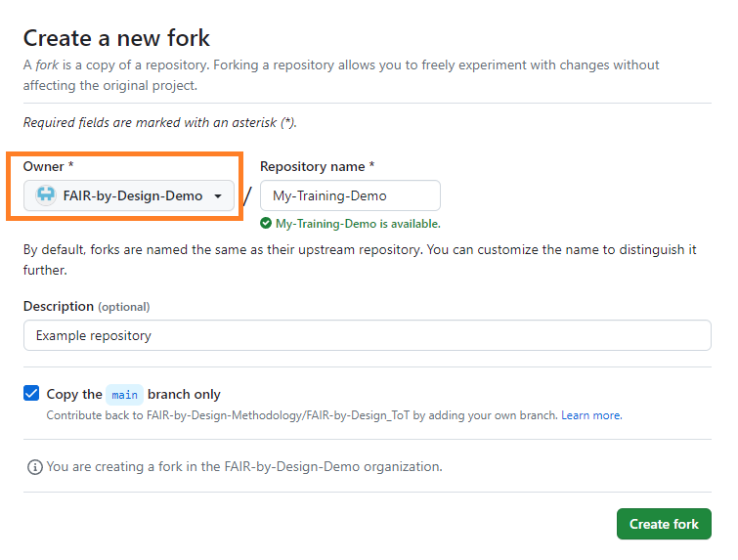Click the Description field containing Example repository

(x=368, y=335)
